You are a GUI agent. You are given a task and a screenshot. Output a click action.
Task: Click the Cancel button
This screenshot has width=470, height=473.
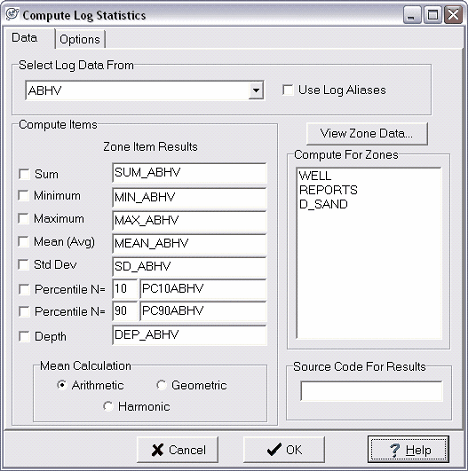point(178,450)
